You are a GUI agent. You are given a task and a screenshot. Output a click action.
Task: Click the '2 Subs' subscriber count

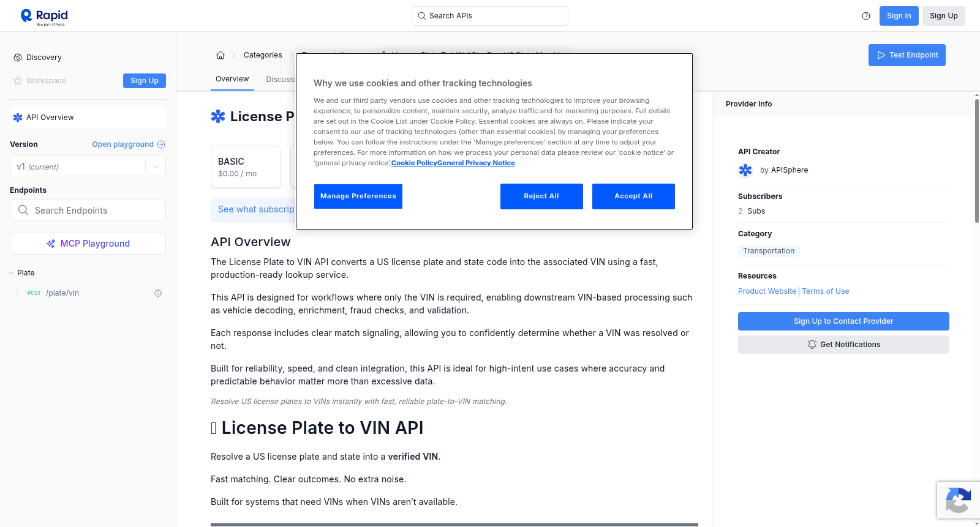point(752,211)
